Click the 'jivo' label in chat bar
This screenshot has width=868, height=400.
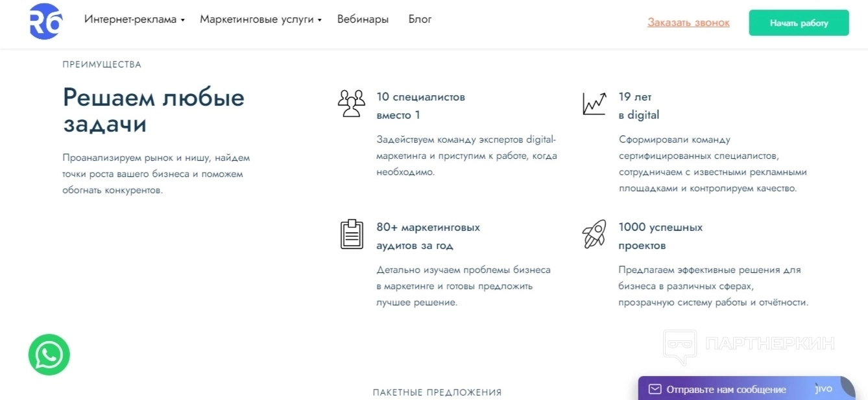[x=824, y=389]
